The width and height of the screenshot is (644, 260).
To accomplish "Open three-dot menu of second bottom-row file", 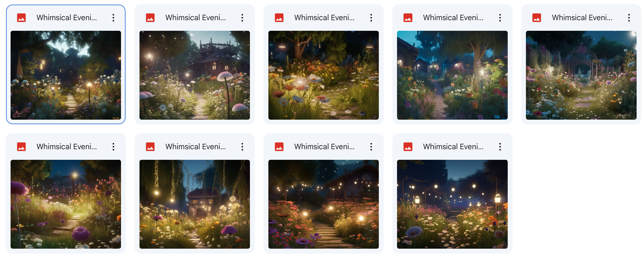I will [242, 147].
